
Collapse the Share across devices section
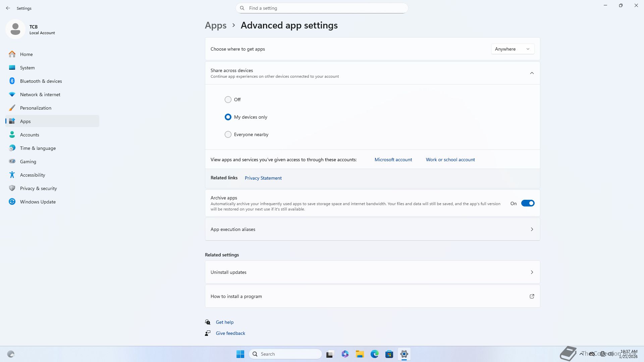532,73
